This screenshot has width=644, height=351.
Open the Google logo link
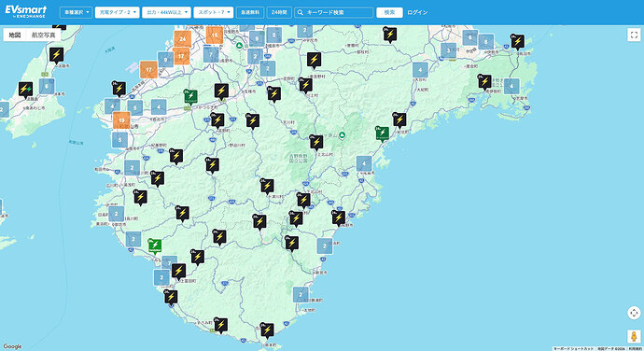[x=12, y=346]
